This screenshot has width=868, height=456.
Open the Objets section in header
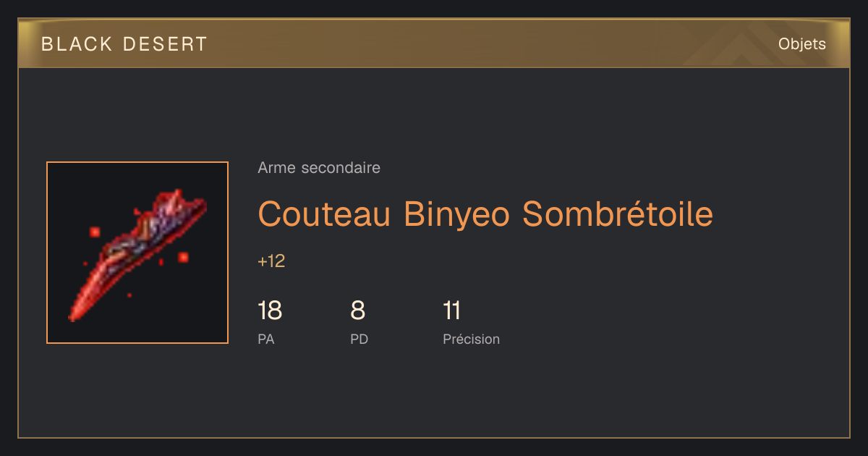point(801,44)
